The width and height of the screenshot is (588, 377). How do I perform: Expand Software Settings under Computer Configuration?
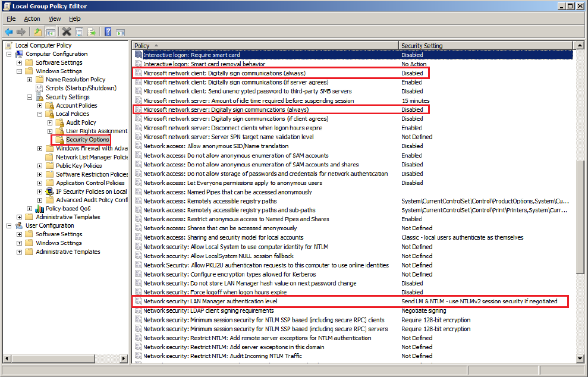pos(19,62)
